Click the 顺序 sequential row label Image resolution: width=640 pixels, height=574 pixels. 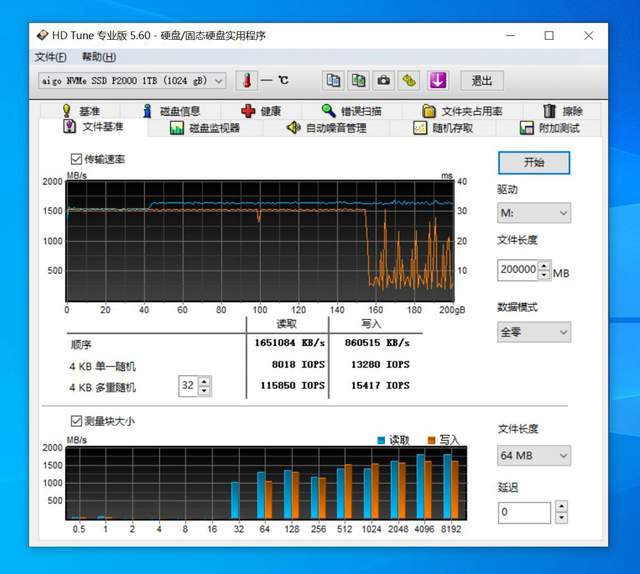(x=81, y=345)
